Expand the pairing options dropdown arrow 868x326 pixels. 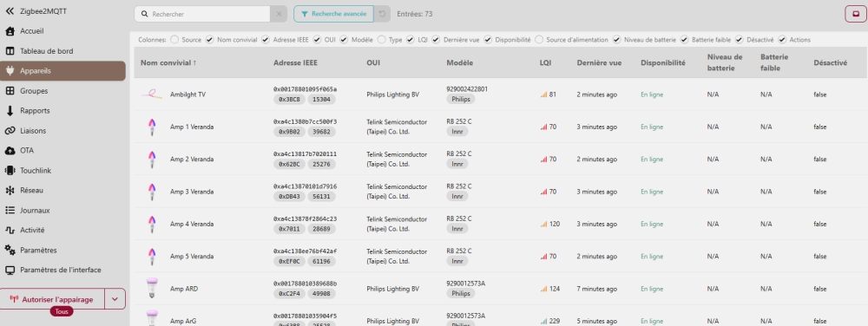[115, 299]
